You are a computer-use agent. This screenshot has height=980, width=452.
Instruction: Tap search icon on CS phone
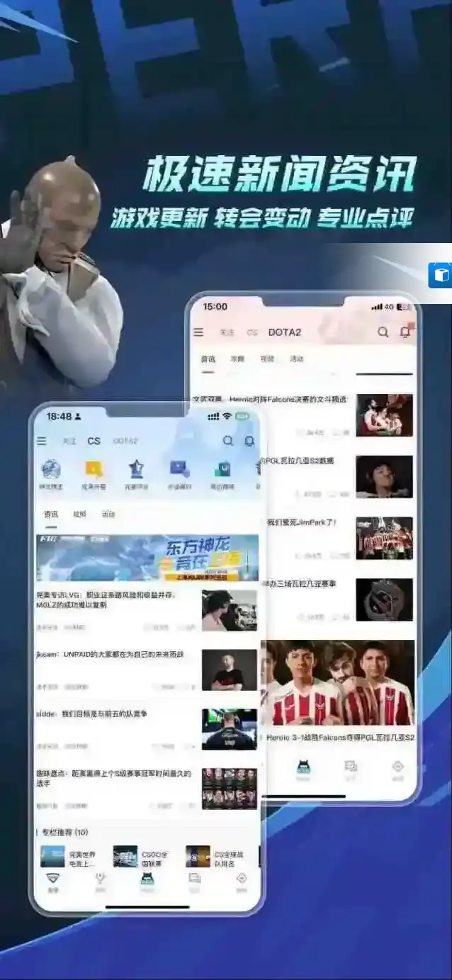tap(228, 441)
